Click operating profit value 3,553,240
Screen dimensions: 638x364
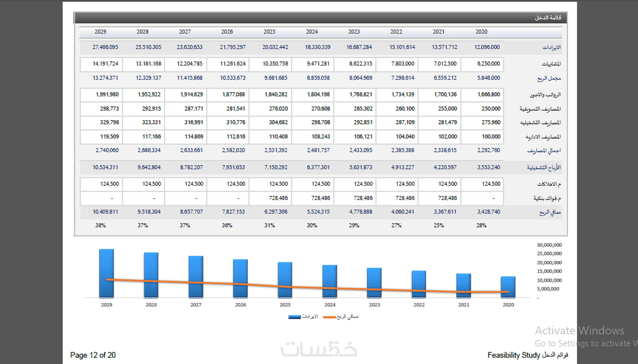(489, 167)
